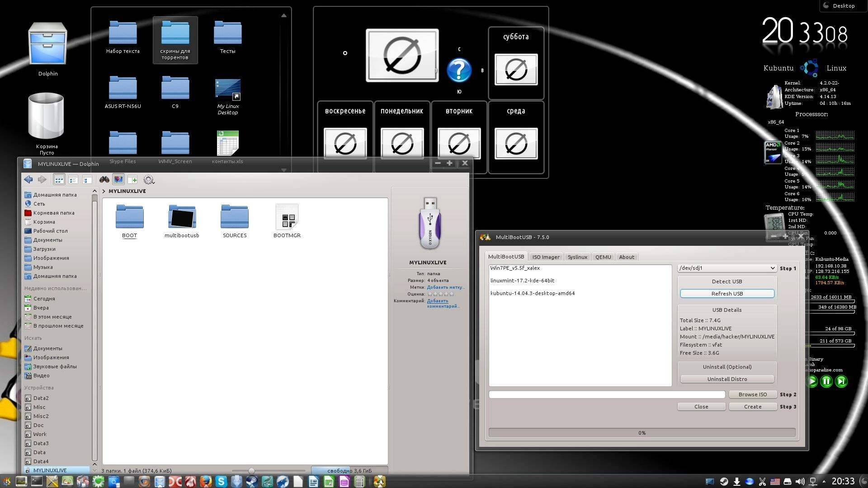Switch to the ISO Imager tab
The image size is (868, 488).
coord(546,257)
